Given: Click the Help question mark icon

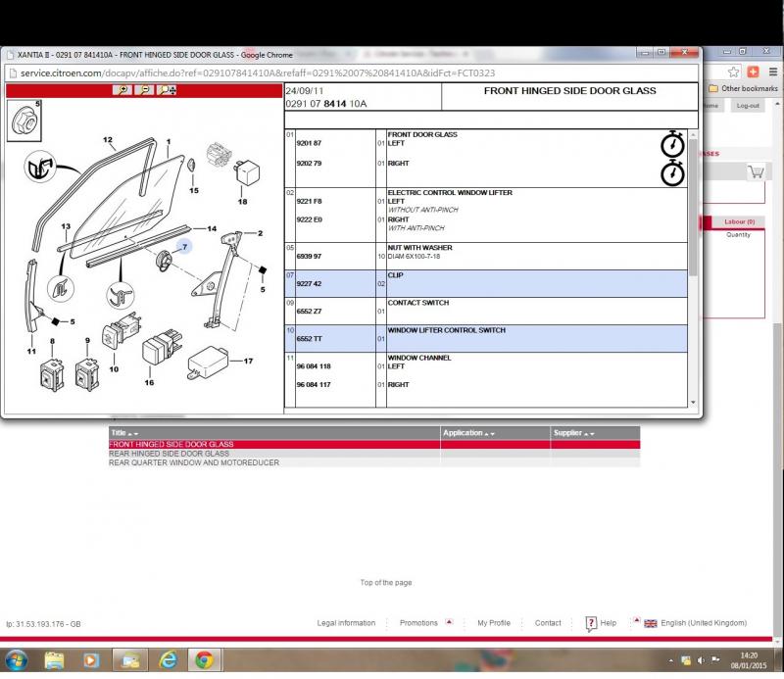Looking at the screenshot, I should click(x=591, y=623).
